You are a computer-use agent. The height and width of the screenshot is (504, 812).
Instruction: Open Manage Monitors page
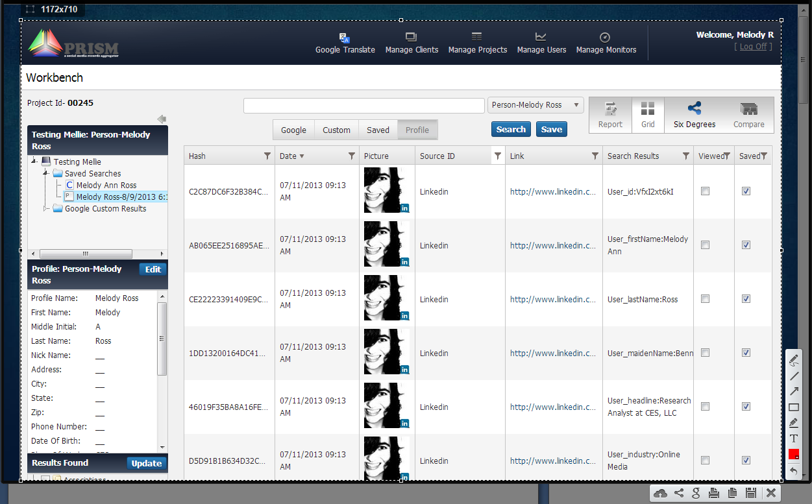[x=606, y=43]
